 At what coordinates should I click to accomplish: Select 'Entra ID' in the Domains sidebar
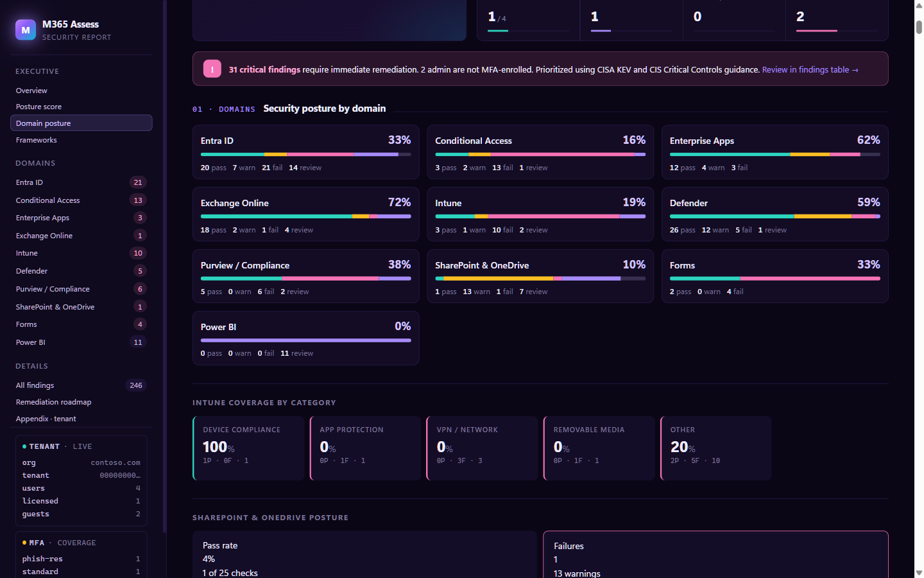[29, 182]
